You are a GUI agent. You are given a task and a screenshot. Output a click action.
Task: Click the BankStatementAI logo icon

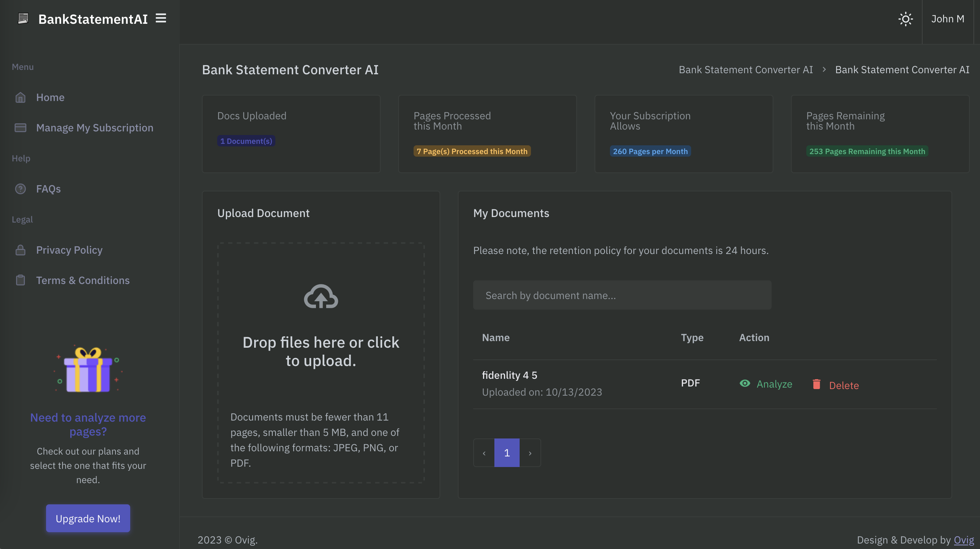pos(23,19)
